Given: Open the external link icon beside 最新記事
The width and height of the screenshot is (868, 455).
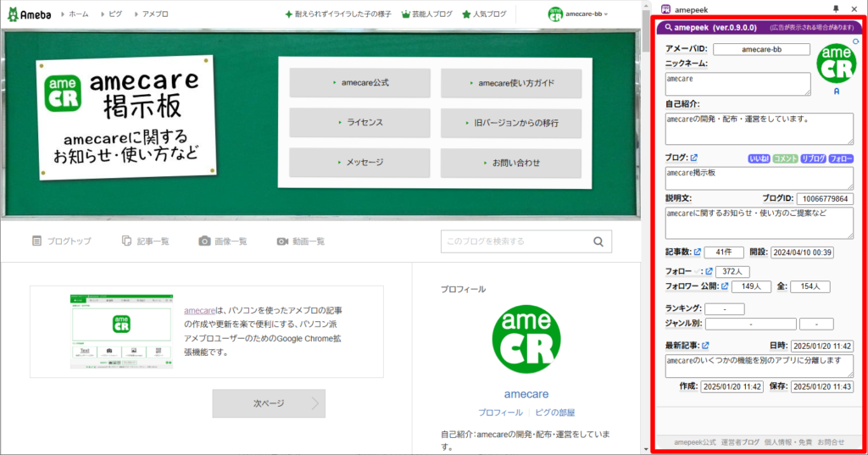Looking at the screenshot, I should pyautogui.click(x=705, y=346).
